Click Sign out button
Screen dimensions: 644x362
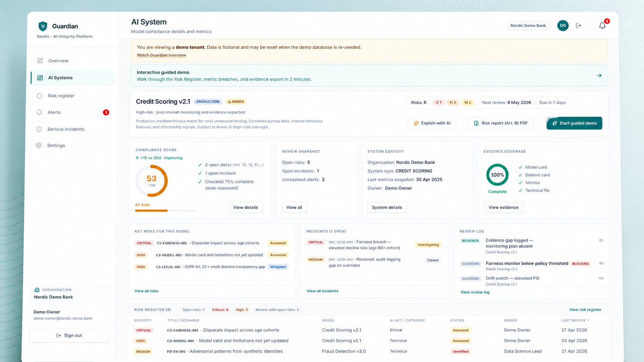pos(69,335)
